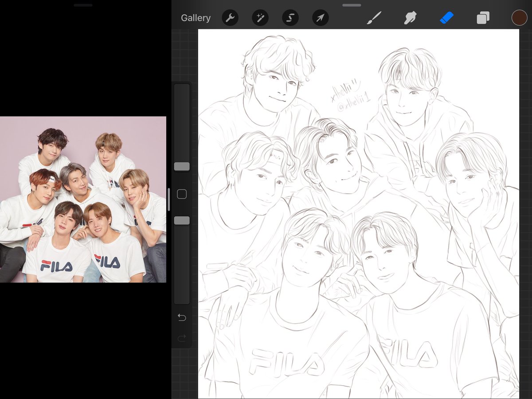Open the Layers panel
The width and height of the screenshot is (532, 399).
coord(483,18)
